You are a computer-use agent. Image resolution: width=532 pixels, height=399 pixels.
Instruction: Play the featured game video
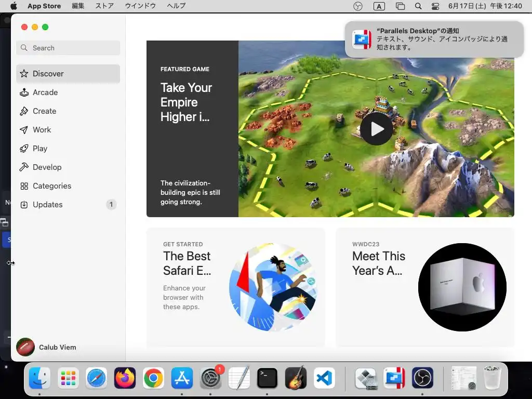[x=377, y=129]
